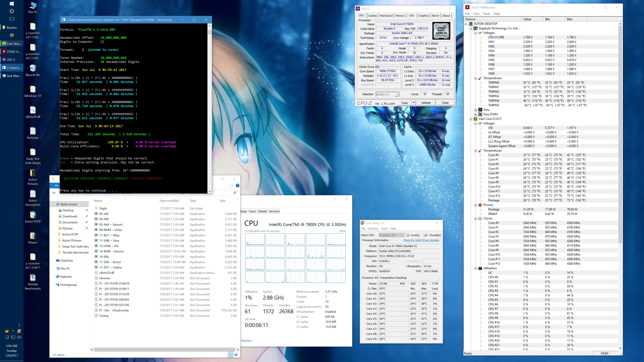Click the Windows Start button

click(x=12, y=4)
